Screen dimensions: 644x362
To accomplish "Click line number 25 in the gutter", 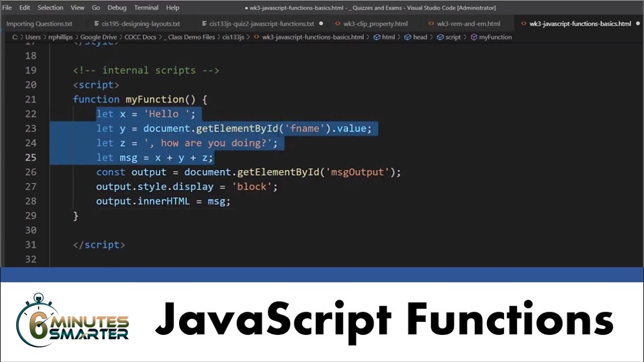I will pyautogui.click(x=30, y=157).
